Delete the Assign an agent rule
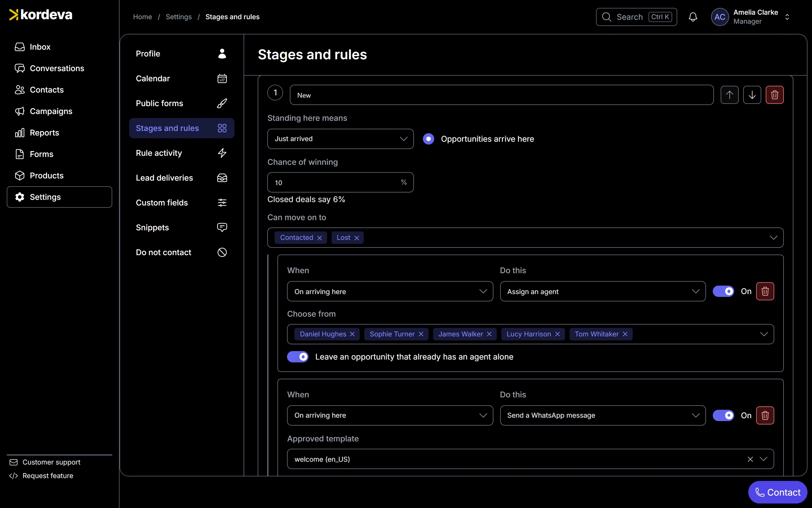Image resolution: width=812 pixels, height=508 pixels. point(765,291)
